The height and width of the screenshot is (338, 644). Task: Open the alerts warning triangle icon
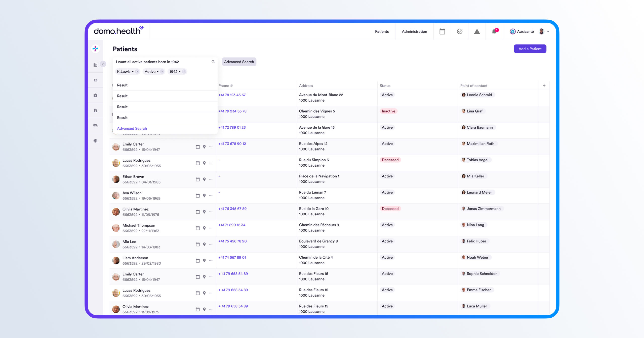point(477,31)
